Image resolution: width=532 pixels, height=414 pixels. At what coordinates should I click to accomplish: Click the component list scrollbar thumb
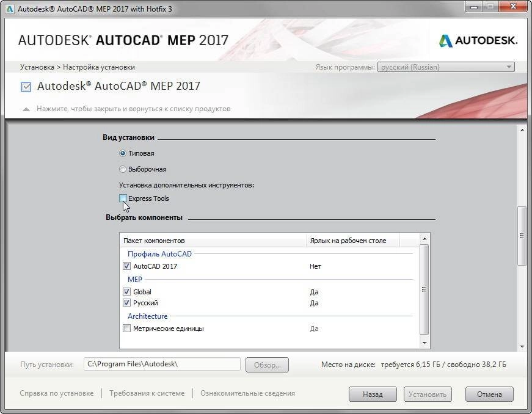tap(424, 289)
